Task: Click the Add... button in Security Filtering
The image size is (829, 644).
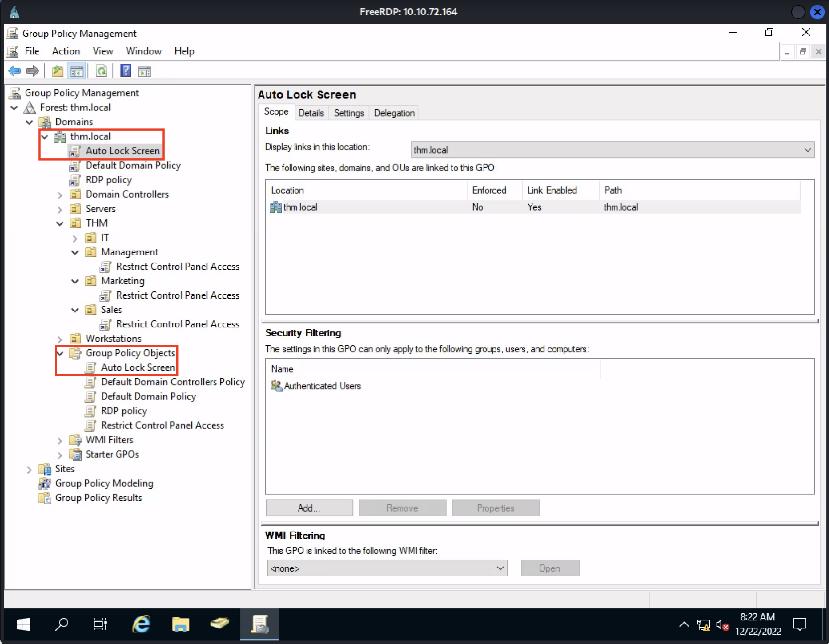Action: pyautogui.click(x=309, y=508)
